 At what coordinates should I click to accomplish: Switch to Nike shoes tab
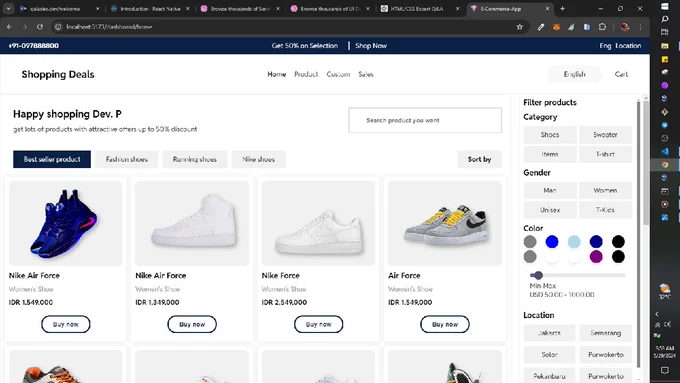coord(258,159)
